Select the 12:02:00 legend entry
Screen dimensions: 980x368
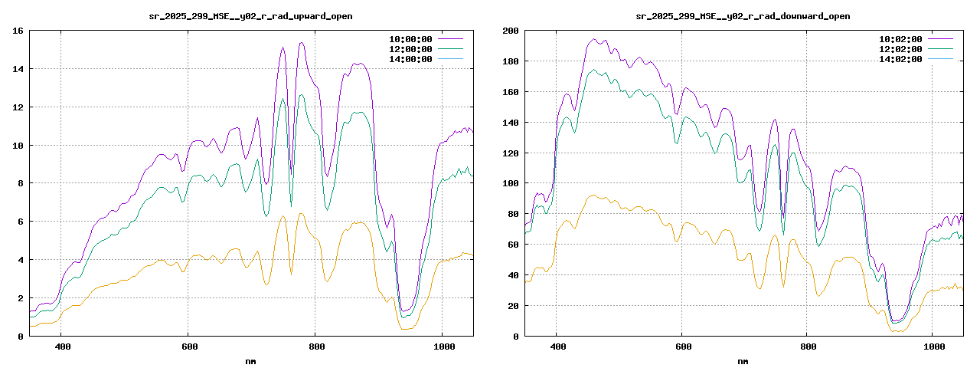tap(900, 48)
